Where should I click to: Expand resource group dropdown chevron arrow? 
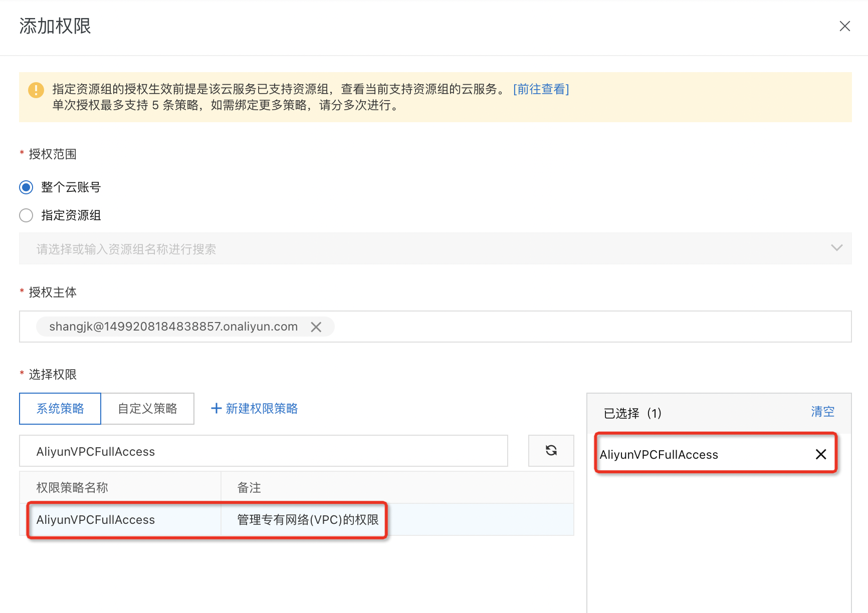(836, 248)
